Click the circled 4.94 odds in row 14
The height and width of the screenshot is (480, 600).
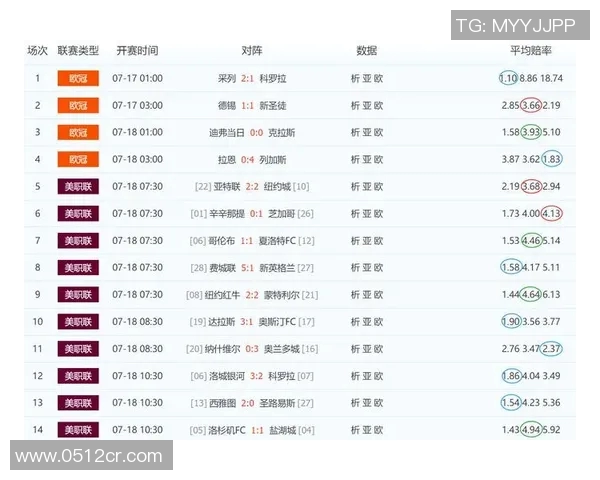[529, 429]
